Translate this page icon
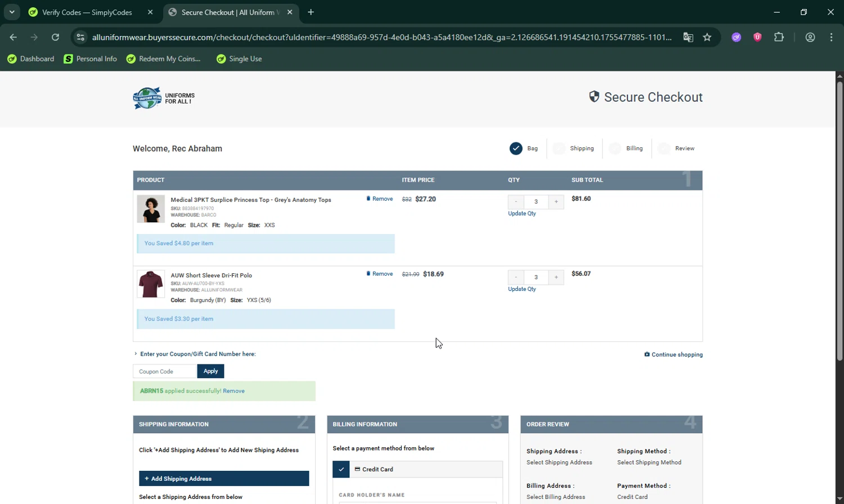Viewport: 844px width, 504px height. click(688, 37)
